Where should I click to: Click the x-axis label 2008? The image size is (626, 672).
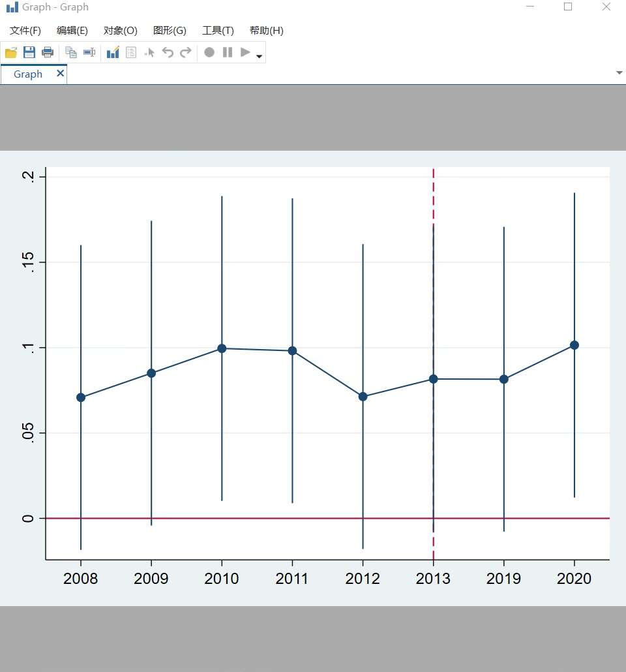(81, 579)
